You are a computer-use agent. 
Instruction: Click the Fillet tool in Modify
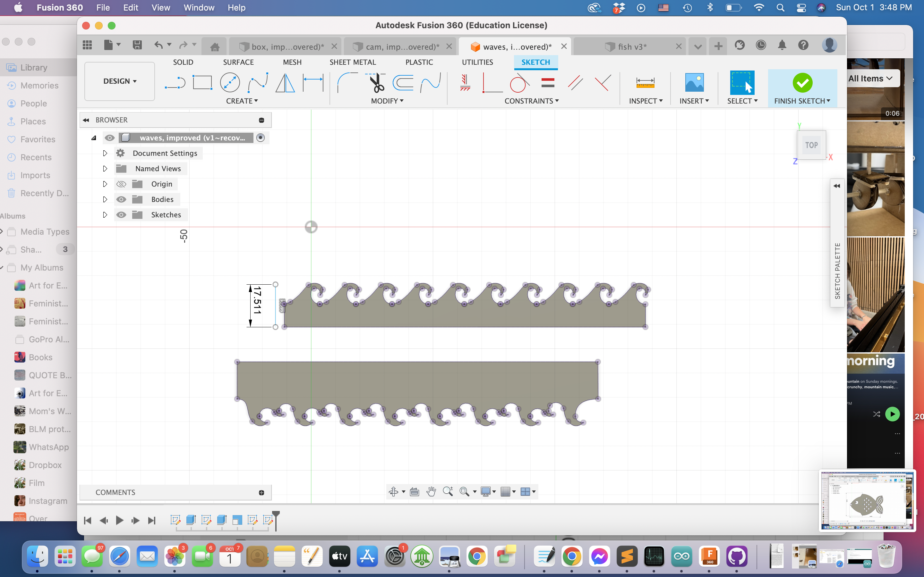click(x=346, y=82)
